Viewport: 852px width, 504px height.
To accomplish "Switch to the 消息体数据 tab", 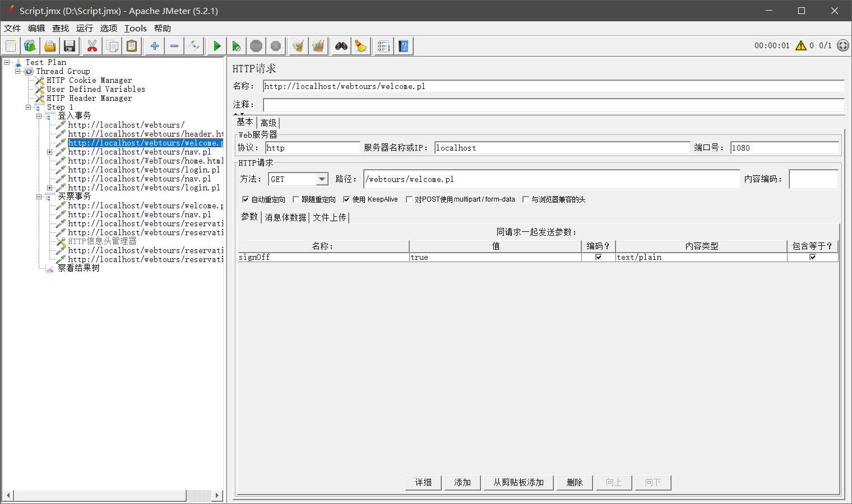I will point(285,217).
